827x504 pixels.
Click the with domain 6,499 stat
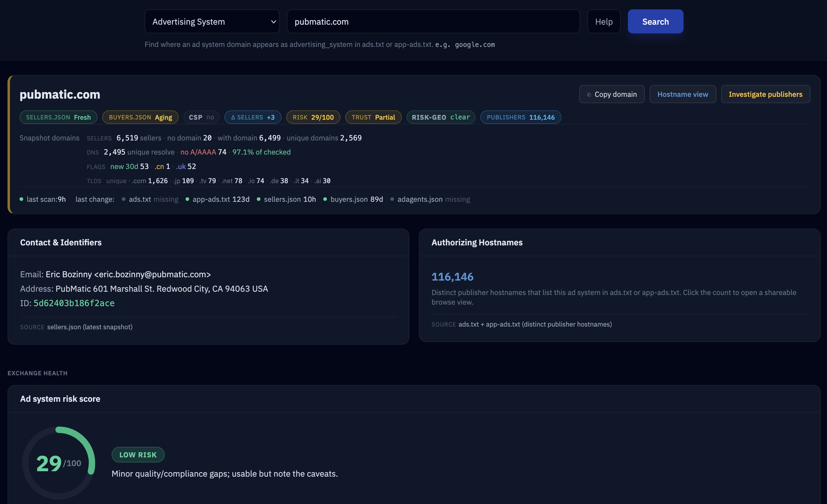click(x=249, y=138)
